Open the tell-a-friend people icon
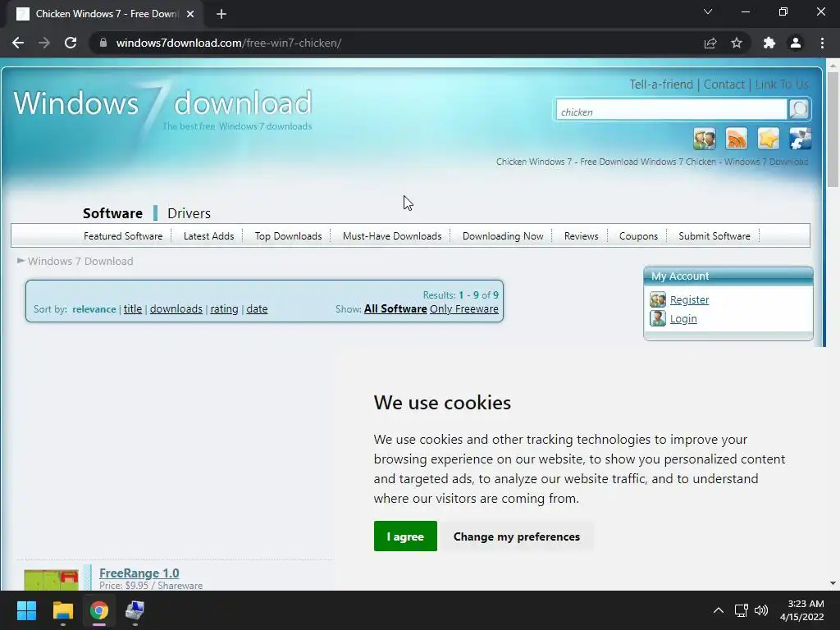Viewport: 840px width, 630px height. click(705, 139)
